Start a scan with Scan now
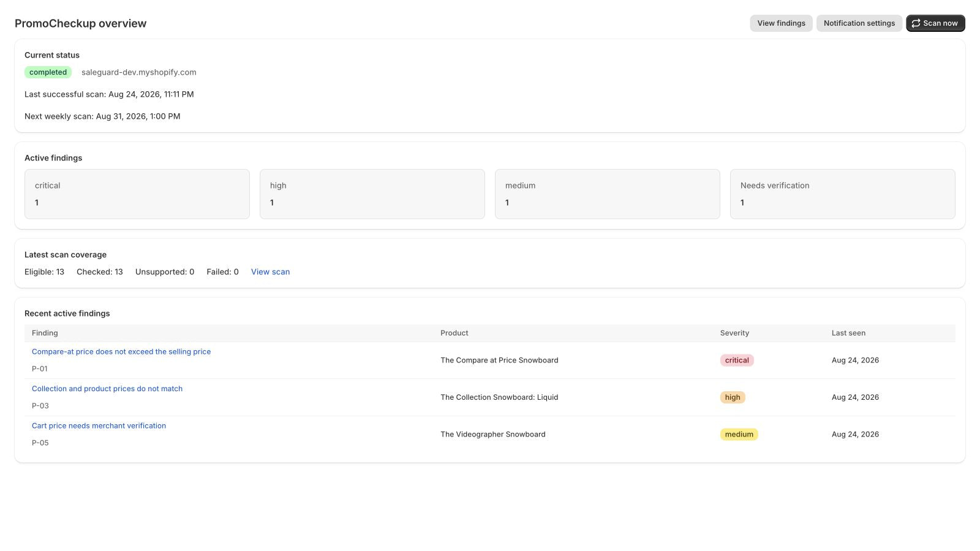Image resolution: width=980 pixels, height=551 pixels. 935,23
